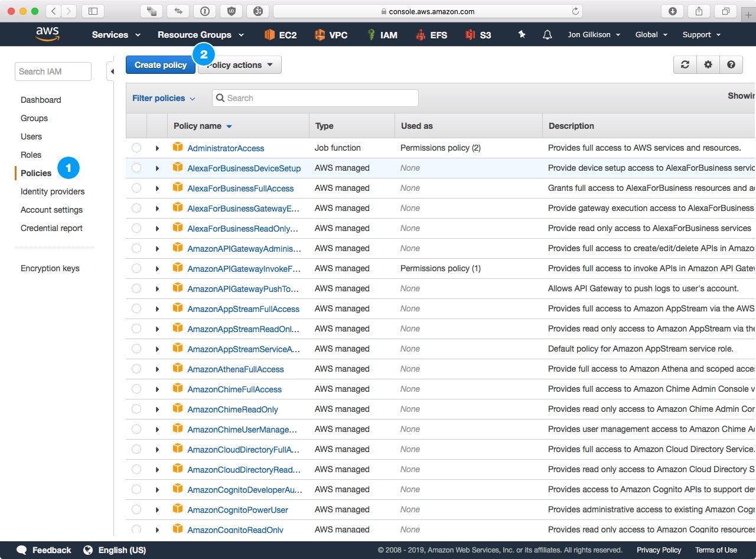This screenshot has height=559, width=756.
Task: Open the S3 shortcut icon
Action: 470,35
